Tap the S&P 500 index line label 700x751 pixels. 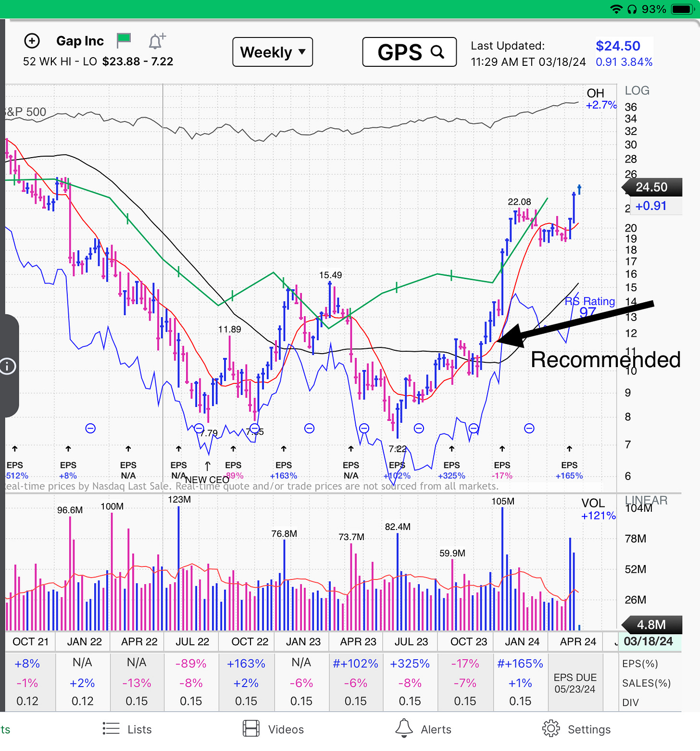pyautogui.click(x=26, y=112)
